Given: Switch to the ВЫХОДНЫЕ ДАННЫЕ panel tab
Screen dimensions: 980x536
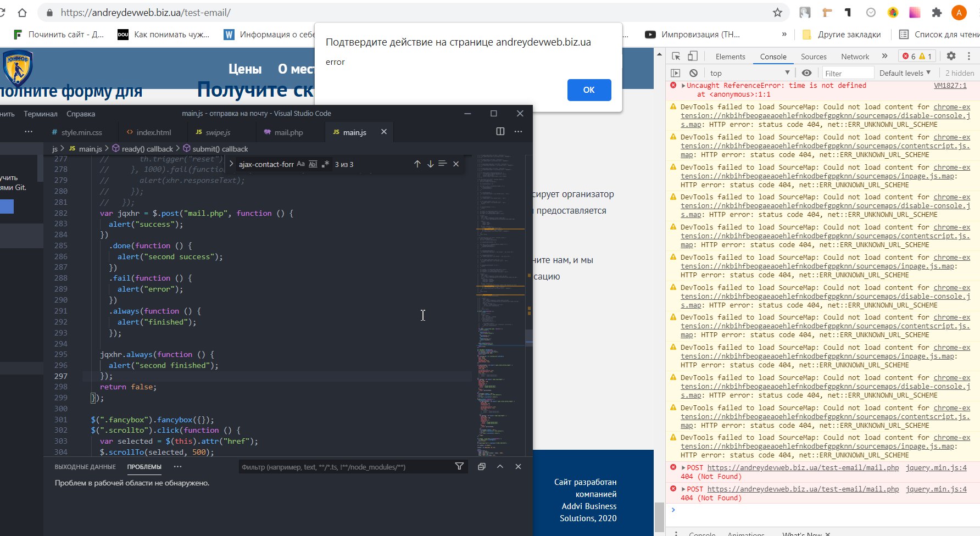Looking at the screenshot, I should (85, 467).
